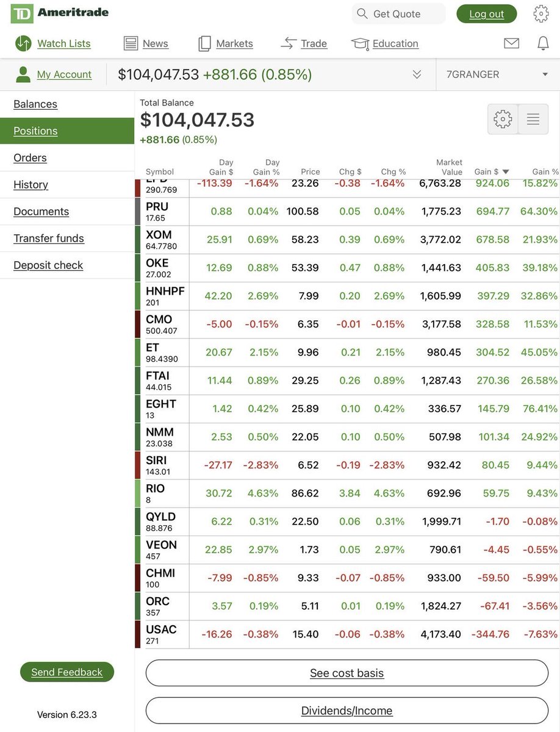Expand the account balance double chevron
Image resolution: width=560 pixels, height=732 pixels.
click(417, 74)
